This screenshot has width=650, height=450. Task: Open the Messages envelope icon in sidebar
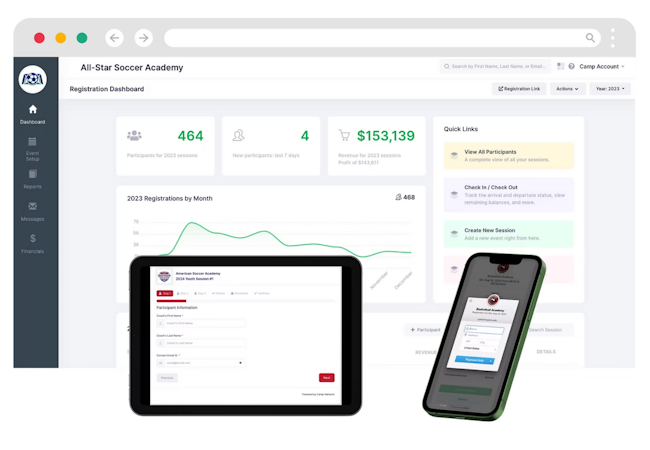coord(32,206)
